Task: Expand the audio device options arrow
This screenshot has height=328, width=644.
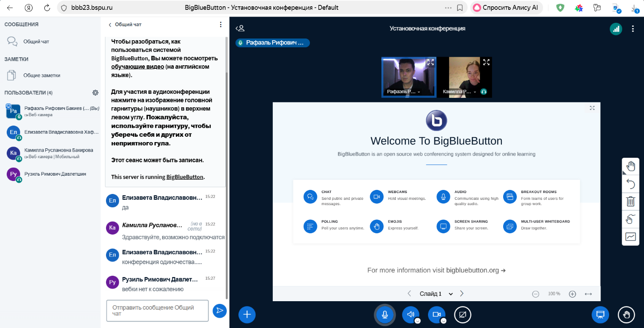Action: coord(417,320)
